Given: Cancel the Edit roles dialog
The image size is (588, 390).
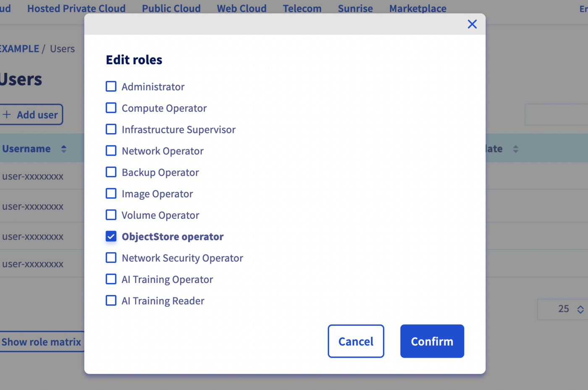Looking at the screenshot, I should click(356, 341).
